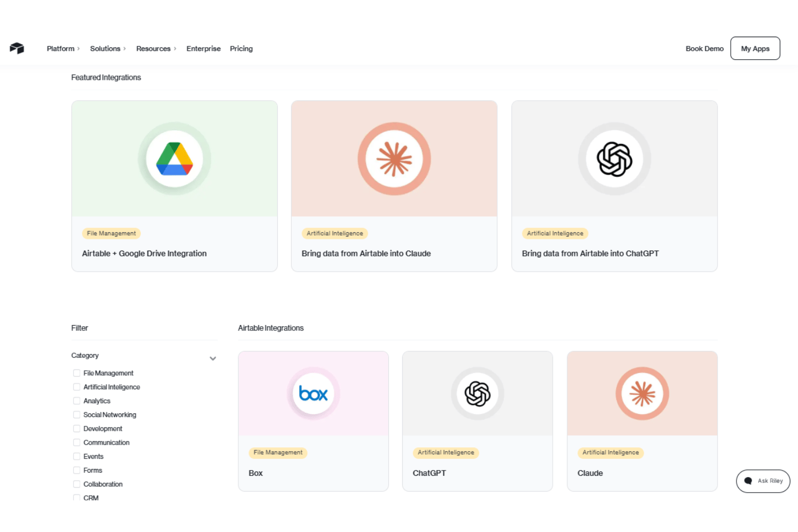Click the Ask Riley text label
The width and height of the screenshot is (798, 532).
coord(770,481)
